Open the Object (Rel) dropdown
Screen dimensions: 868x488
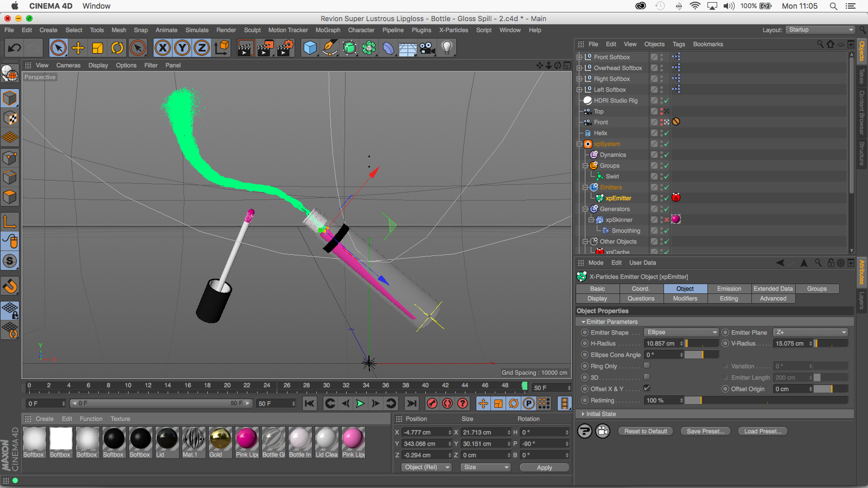[x=426, y=467]
